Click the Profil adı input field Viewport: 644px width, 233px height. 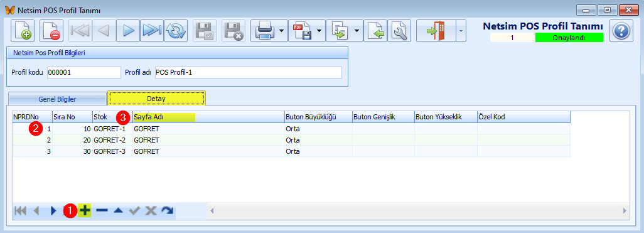(x=249, y=72)
